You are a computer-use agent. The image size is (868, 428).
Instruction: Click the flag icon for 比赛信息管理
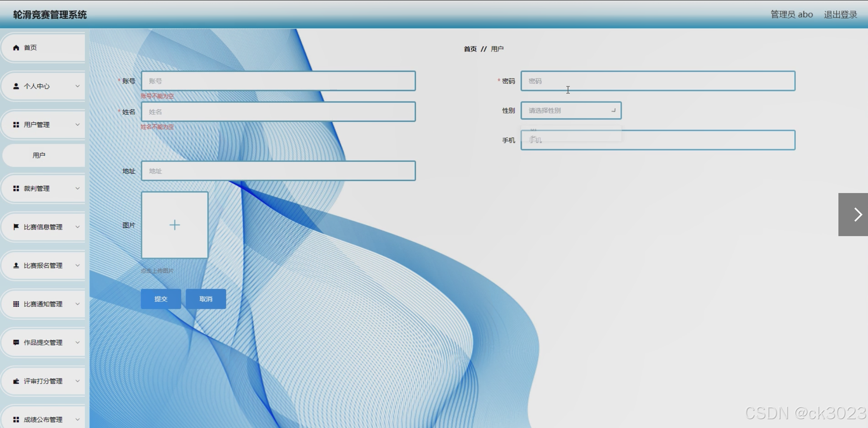tap(16, 227)
